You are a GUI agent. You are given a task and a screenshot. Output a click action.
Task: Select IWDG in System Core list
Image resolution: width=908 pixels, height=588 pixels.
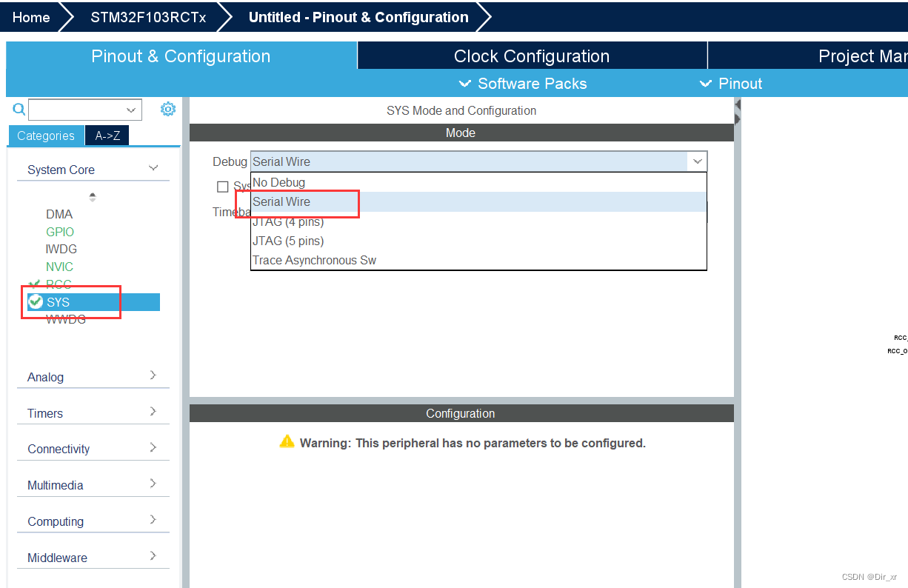[61, 249]
